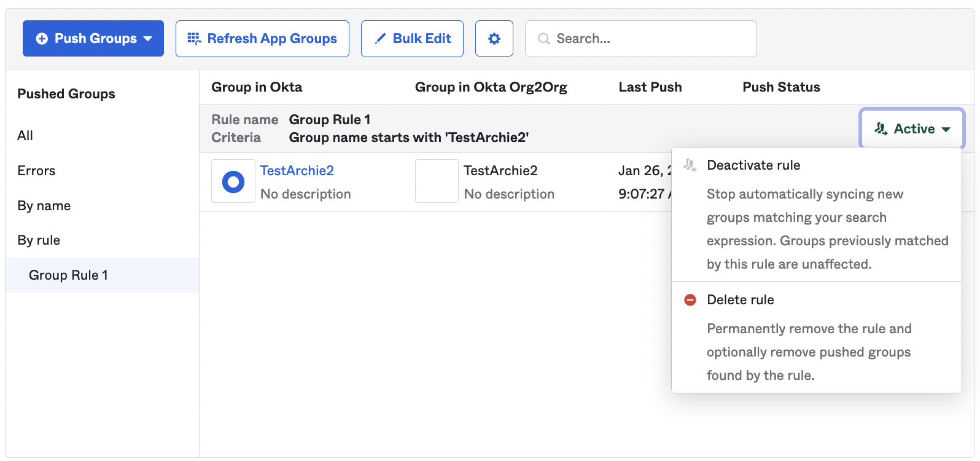Filter pushed groups by Errors
The height and width of the screenshot is (461, 980).
[36, 171]
